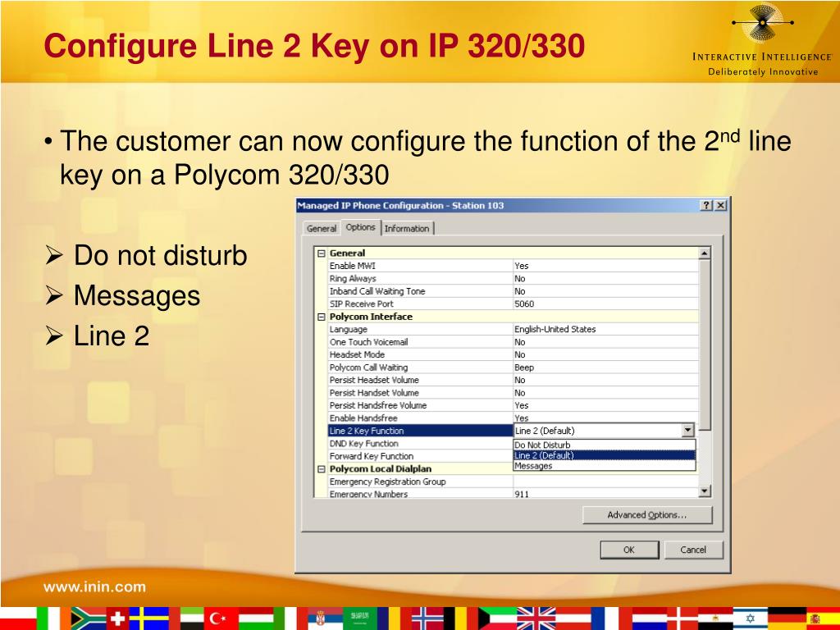
Task: Collapse the Polycom Interface section
Action: 322,317
